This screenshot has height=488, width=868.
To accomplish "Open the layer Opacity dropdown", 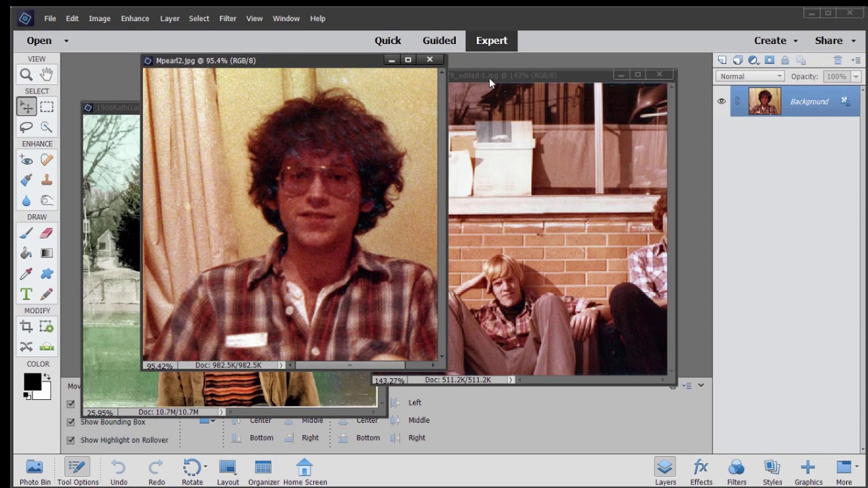I will (x=855, y=77).
